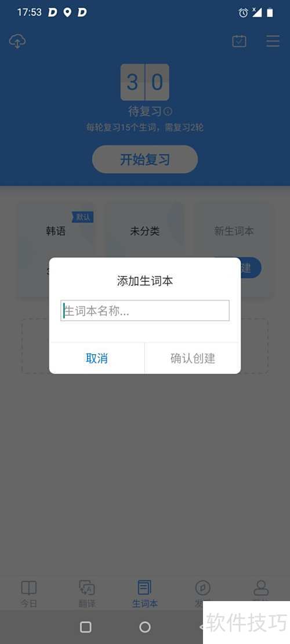Tap Android home circle button
290x644 pixels.
(145, 627)
